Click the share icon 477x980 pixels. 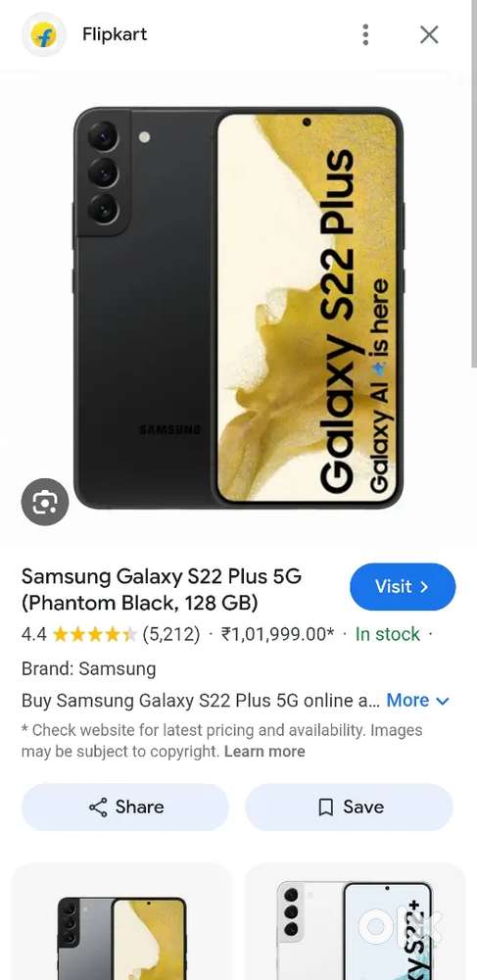[98, 807]
